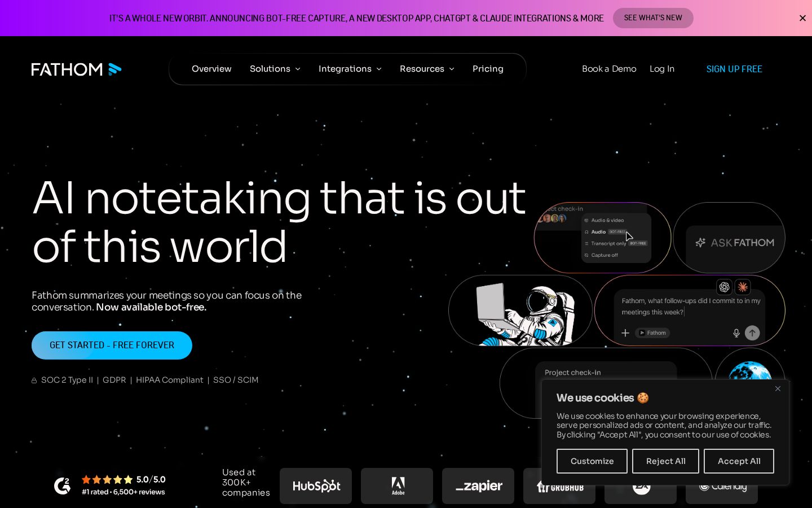
Task: Select the Transcript only capture option
Action: pyautogui.click(x=616, y=243)
